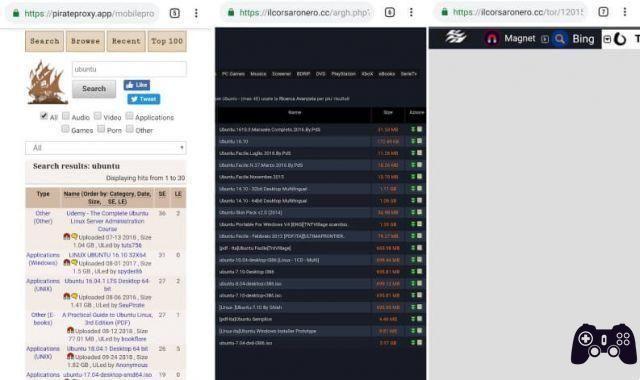Screen dimensions: 640x380
Task: Enable the Audio checkbox
Action: click(66, 116)
